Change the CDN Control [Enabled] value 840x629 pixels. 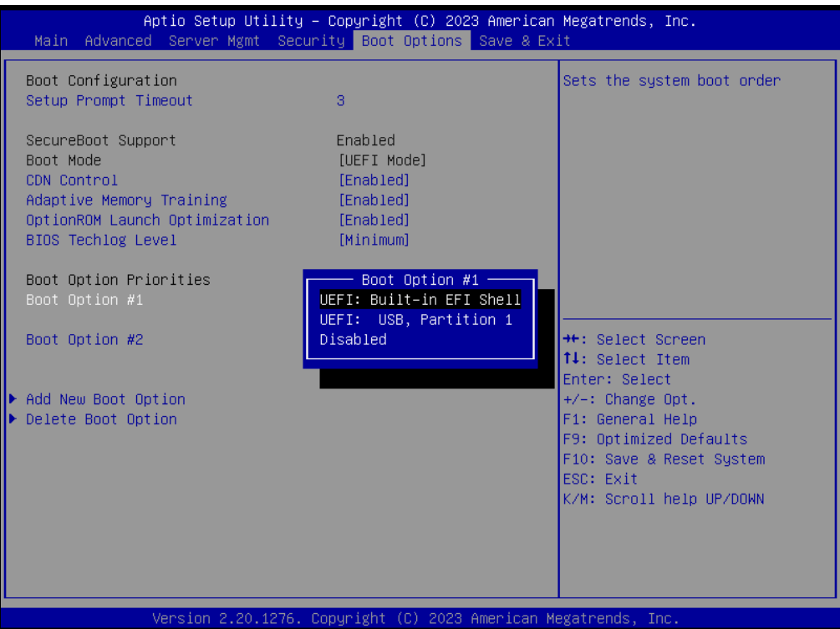click(374, 180)
